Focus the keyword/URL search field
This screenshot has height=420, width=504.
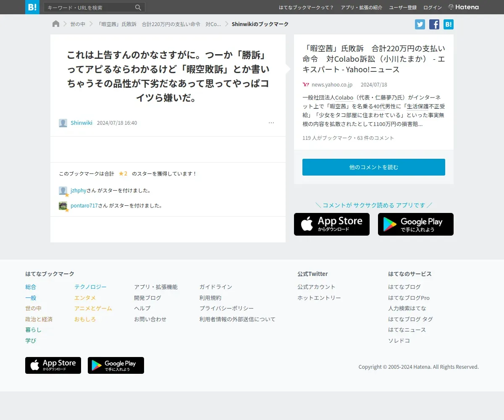tap(89, 8)
